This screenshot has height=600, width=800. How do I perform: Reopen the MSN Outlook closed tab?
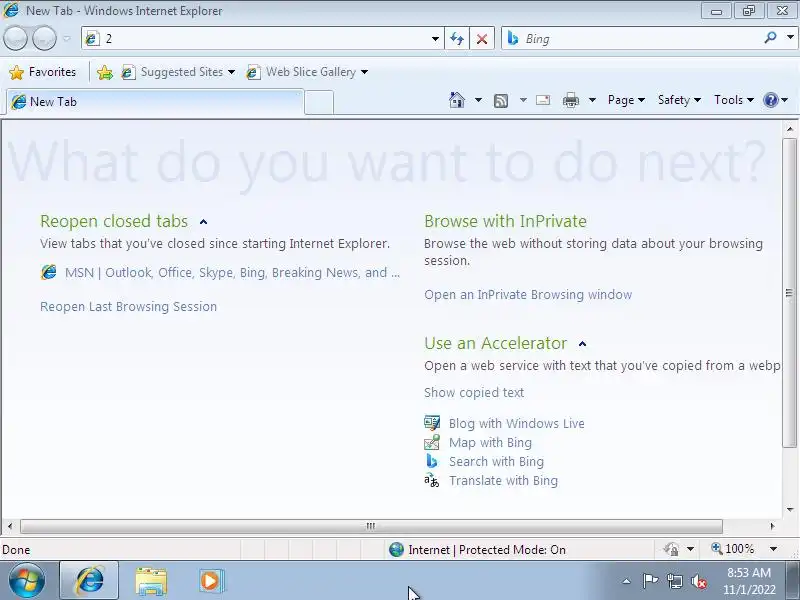(x=232, y=273)
